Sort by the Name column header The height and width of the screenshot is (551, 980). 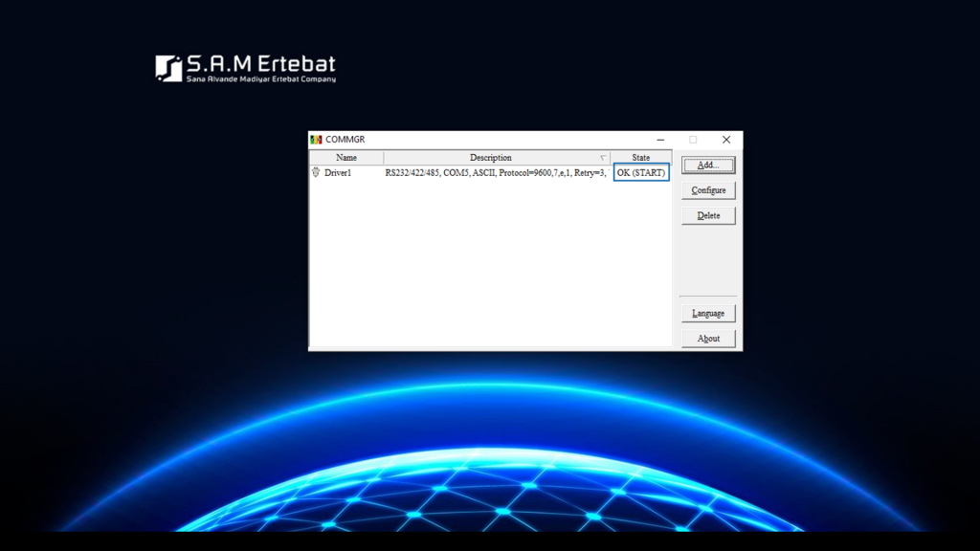click(x=346, y=158)
